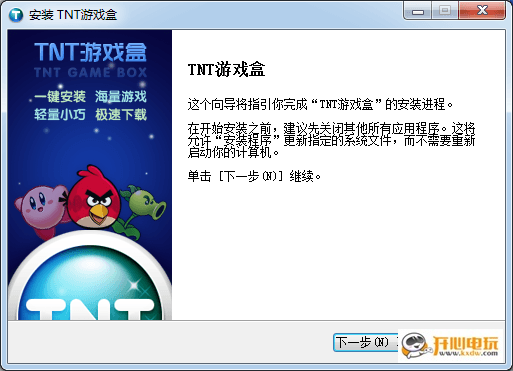Click the paragraph starting with 在开始安装之前
The height and width of the screenshot is (371, 513).
point(331,141)
